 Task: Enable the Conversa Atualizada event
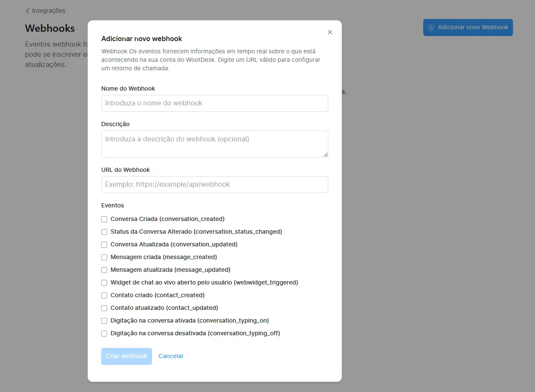click(104, 245)
